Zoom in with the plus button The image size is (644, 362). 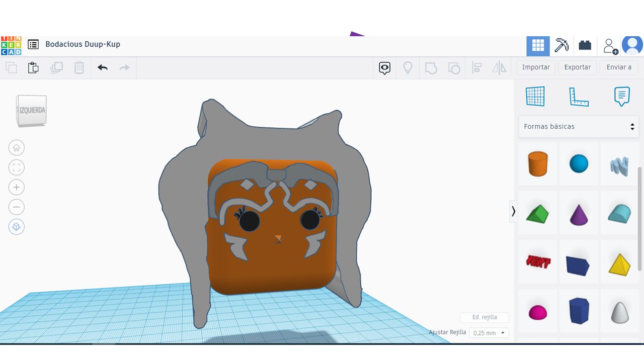(17, 188)
